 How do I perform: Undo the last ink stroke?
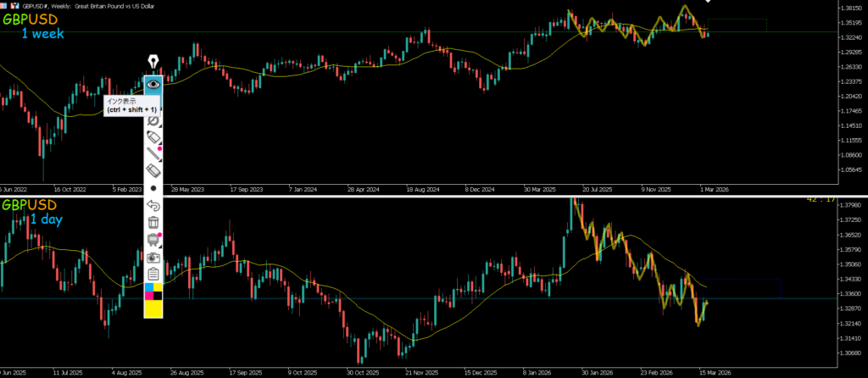153,205
